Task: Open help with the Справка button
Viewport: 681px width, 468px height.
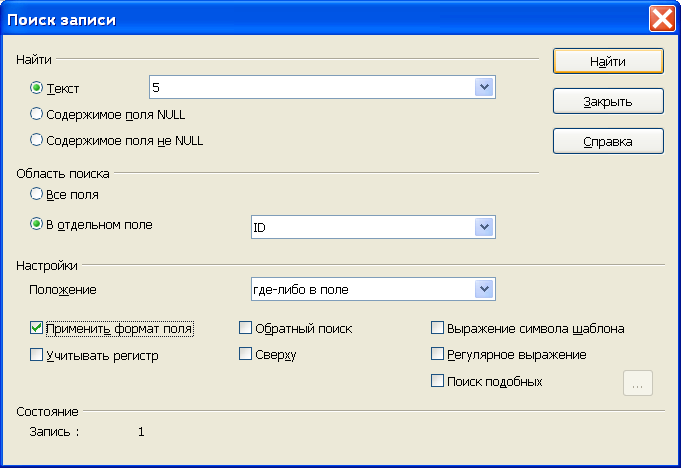Action: click(x=608, y=141)
